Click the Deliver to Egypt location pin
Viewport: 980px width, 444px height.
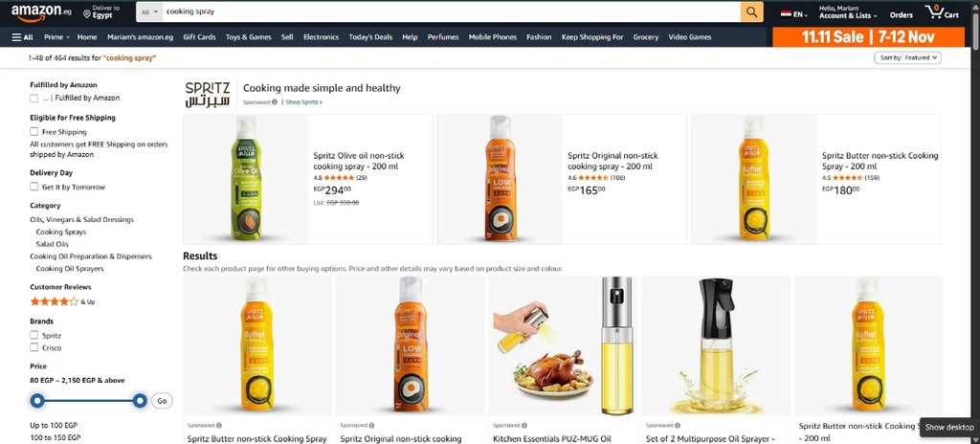tap(87, 13)
